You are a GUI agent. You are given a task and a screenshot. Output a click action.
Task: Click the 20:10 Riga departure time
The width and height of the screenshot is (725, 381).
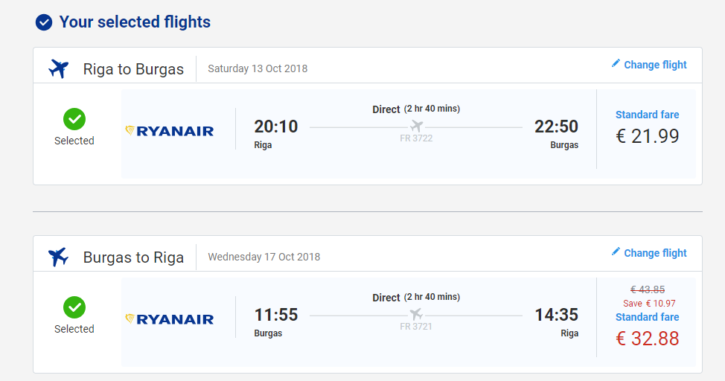coord(276,127)
